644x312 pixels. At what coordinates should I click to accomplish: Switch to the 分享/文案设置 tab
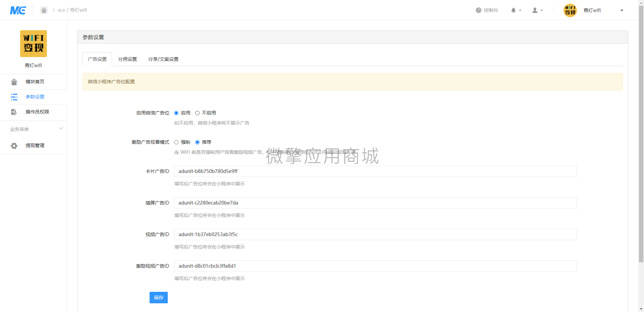pos(163,59)
